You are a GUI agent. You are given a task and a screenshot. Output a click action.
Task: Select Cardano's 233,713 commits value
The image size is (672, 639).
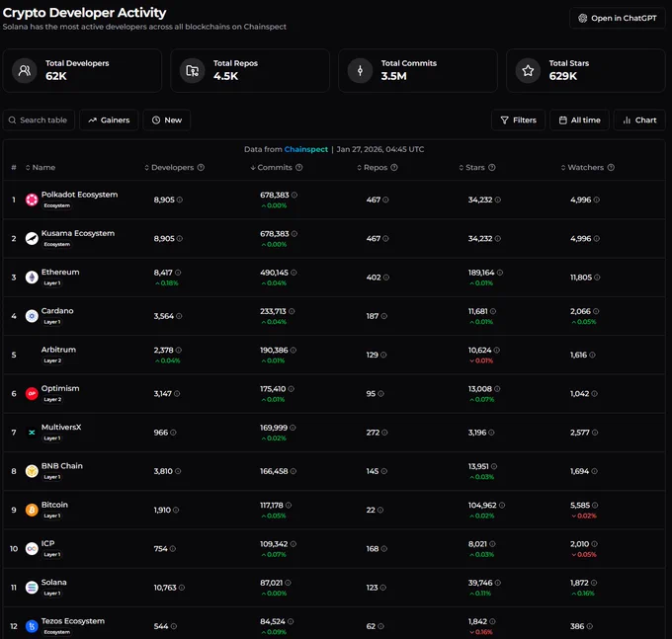click(x=273, y=311)
